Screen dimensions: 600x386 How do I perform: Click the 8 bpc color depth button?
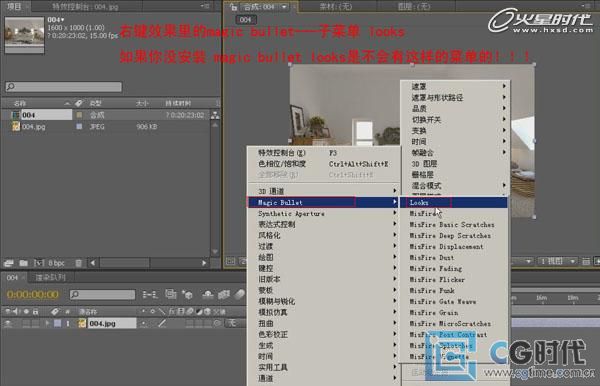tap(57, 263)
